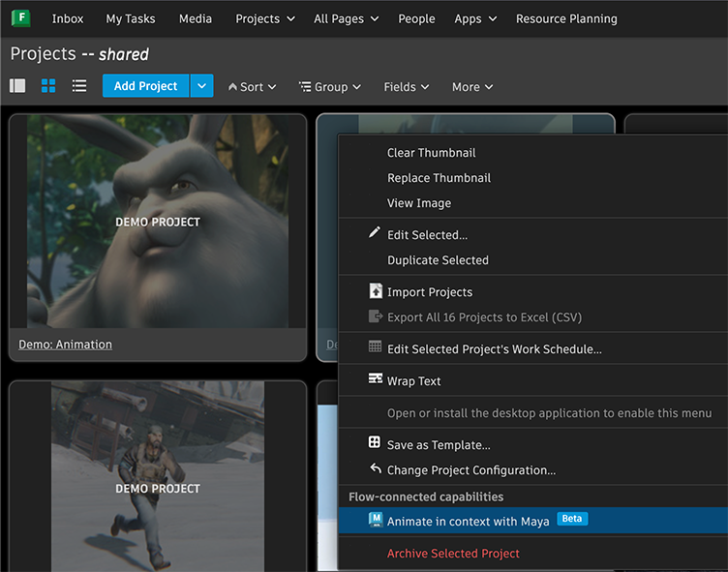Screen dimensions: 728x572
Task: Click the pencil icon beside Edit Selected
Action: (375, 232)
